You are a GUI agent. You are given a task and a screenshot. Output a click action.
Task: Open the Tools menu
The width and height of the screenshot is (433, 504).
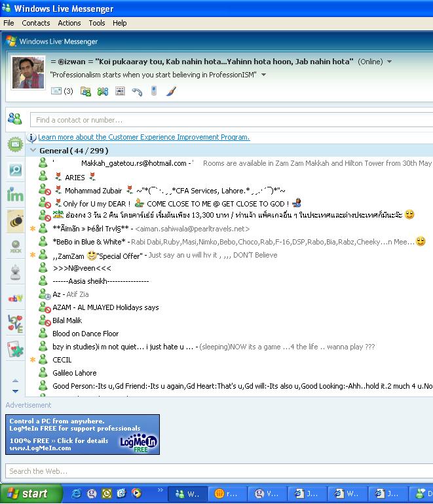[x=97, y=23]
